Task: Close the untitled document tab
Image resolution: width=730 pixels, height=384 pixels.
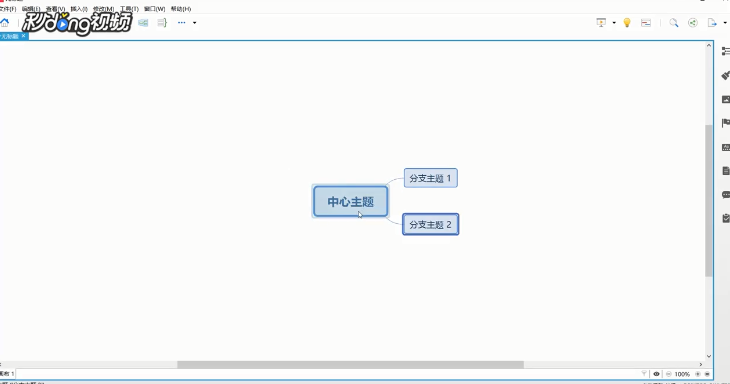Action: [24, 36]
